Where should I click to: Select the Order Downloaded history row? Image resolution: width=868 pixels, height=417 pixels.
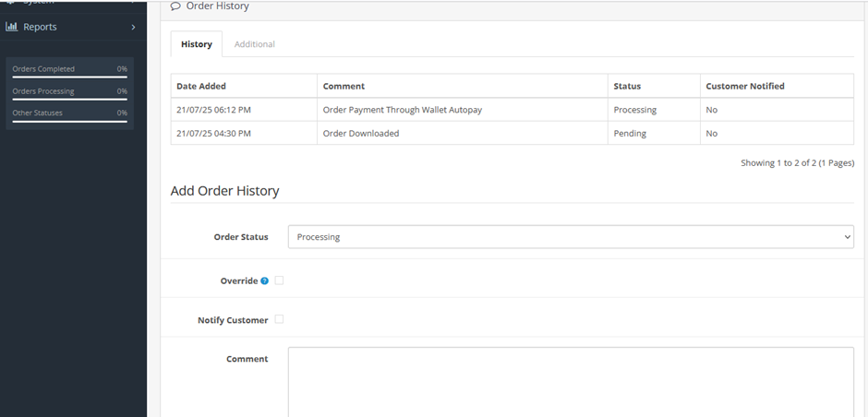pos(361,134)
